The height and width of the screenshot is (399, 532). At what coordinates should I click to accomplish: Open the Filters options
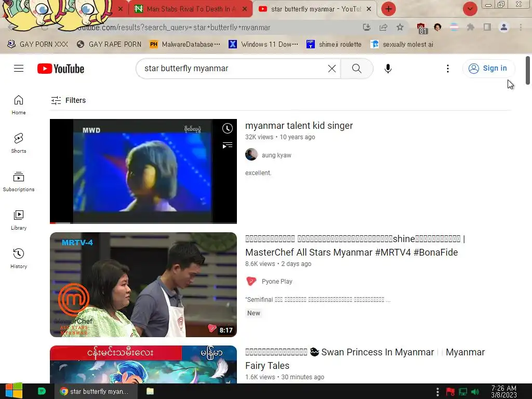tap(68, 100)
